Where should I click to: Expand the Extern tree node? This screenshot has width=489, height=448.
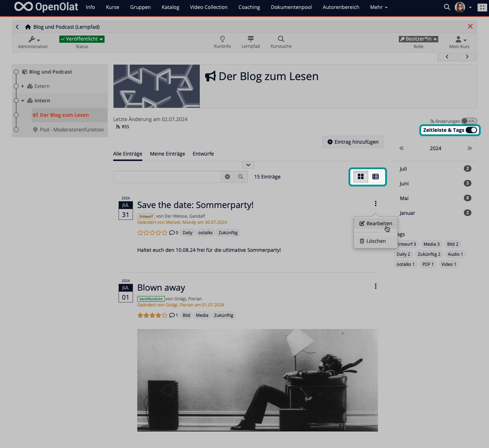click(23, 86)
